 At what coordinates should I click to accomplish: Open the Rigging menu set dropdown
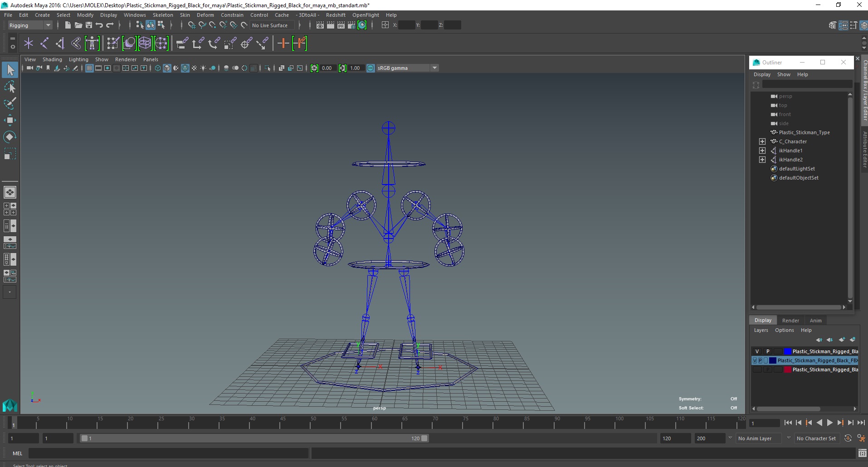[30, 25]
